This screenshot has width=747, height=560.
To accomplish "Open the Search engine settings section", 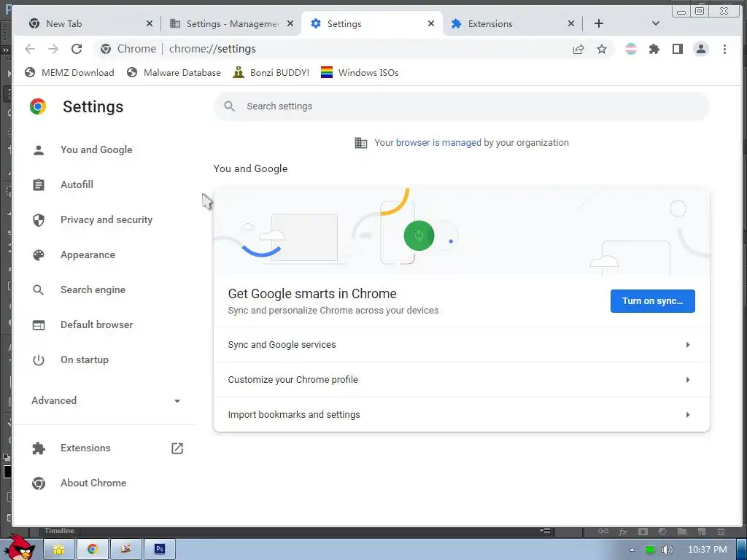I will point(93,290).
